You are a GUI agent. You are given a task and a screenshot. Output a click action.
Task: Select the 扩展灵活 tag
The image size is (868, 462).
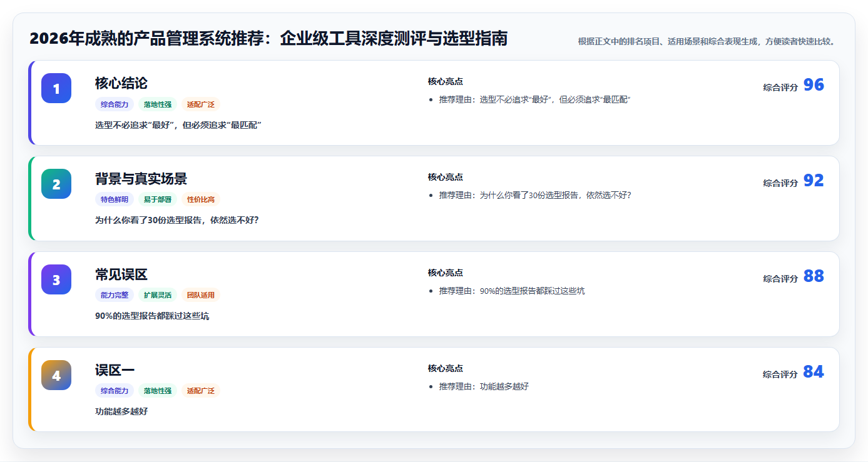click(x=158, y=296)
